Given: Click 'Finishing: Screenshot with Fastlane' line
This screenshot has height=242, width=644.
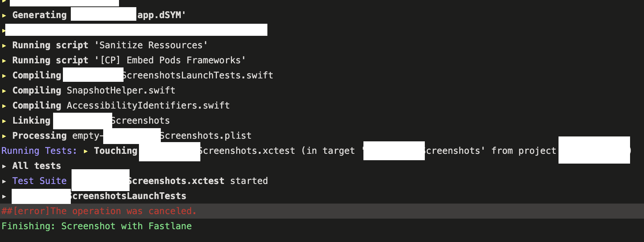Looking at the screenshot, I should (97, 226).
